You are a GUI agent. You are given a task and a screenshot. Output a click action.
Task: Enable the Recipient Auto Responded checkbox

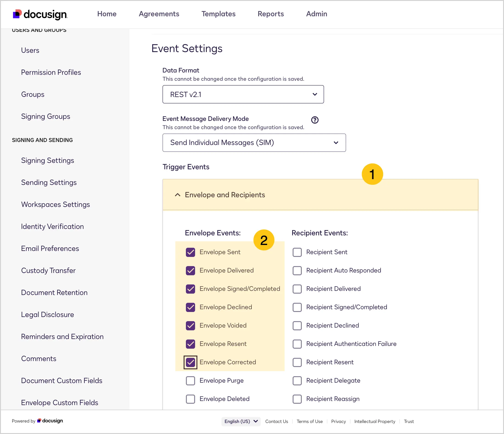tap(297, 271)
